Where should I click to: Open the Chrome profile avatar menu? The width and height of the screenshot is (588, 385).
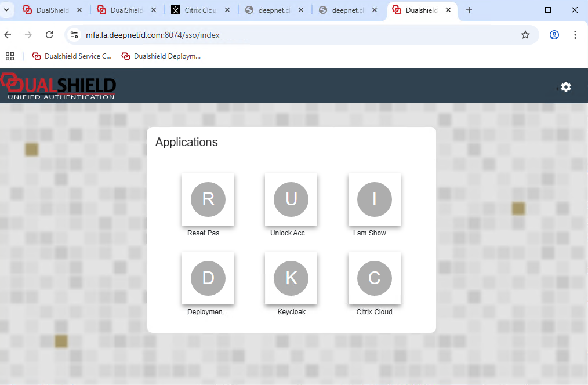[554, 35]
